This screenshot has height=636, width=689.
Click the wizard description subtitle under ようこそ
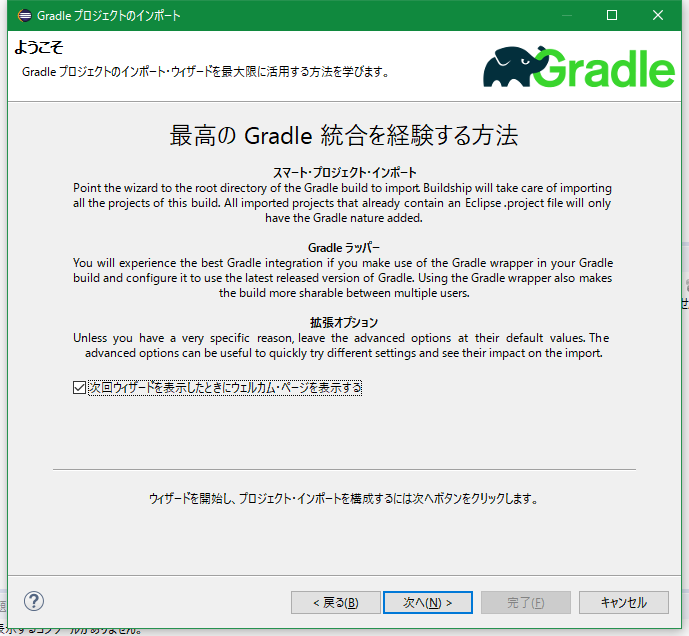click(x=206, y=72)
